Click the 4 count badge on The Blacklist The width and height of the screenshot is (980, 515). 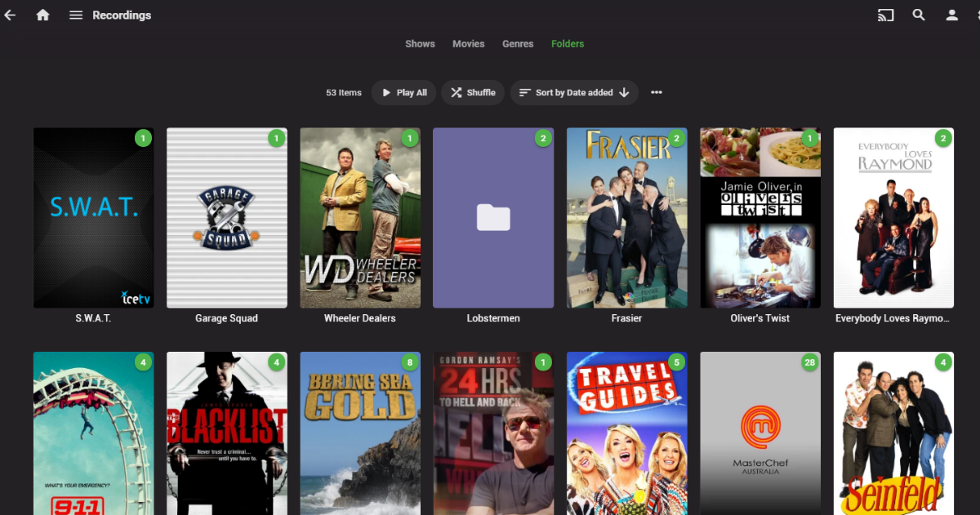click(276, 362)
